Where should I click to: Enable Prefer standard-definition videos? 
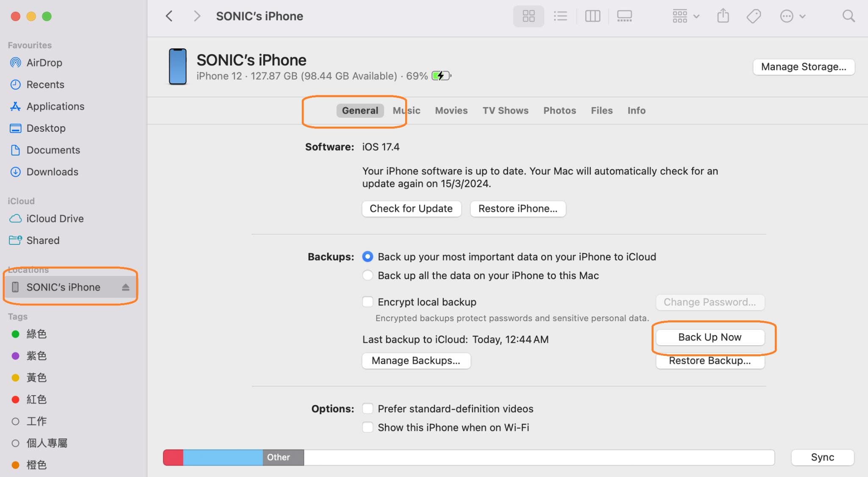[x=367, y=408]
